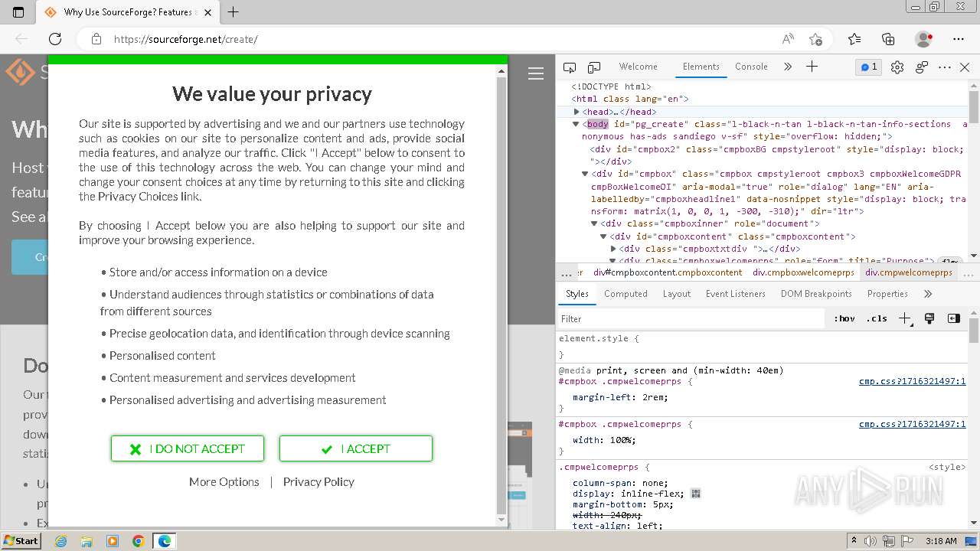The height and width of the screenshot is (551, 980).
Task: Select breadcrumb div.cmpboxwelcomeprps
Action: (x=803, y=272)
